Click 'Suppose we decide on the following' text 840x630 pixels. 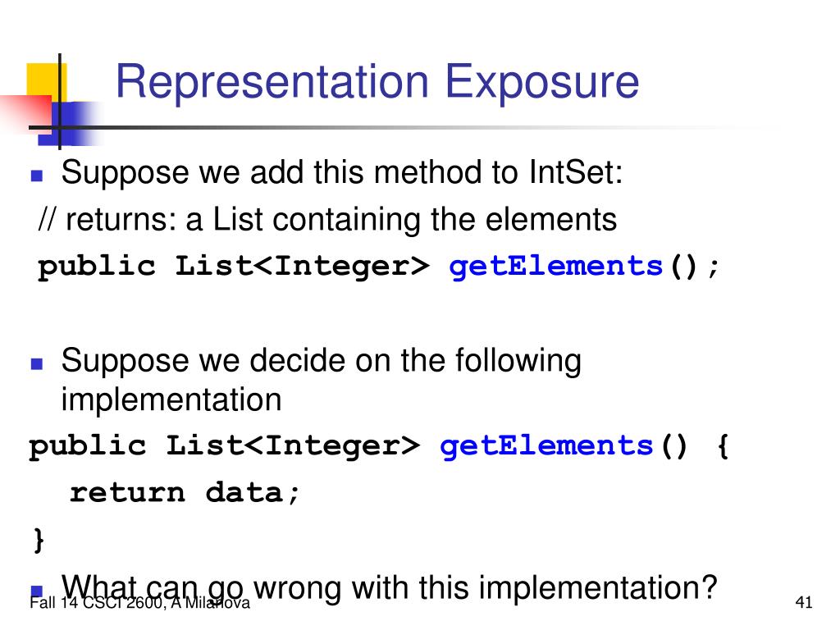coord(321,361)
